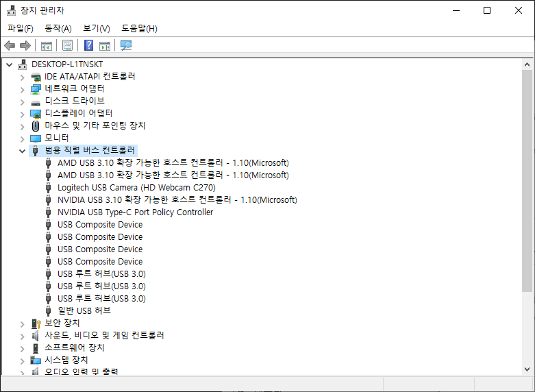Select NVIDIA USB Type-C Port Policy Controller
535x392 pixels.
pyautogui.click(x=135, y=212)
